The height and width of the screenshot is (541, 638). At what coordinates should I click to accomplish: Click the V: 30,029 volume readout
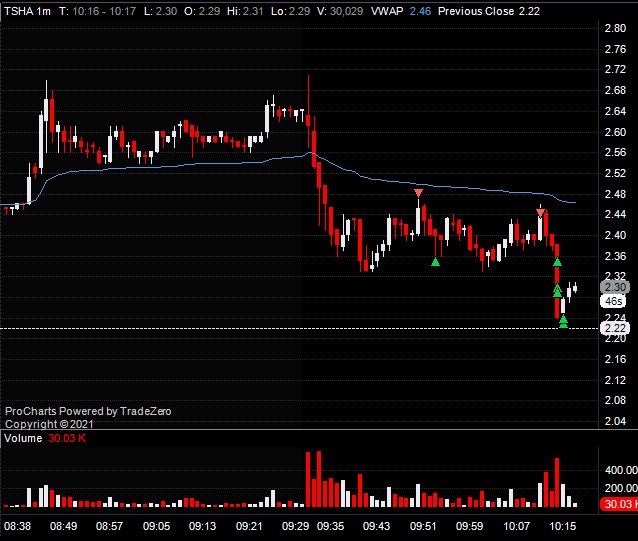[x=340, y=11]
